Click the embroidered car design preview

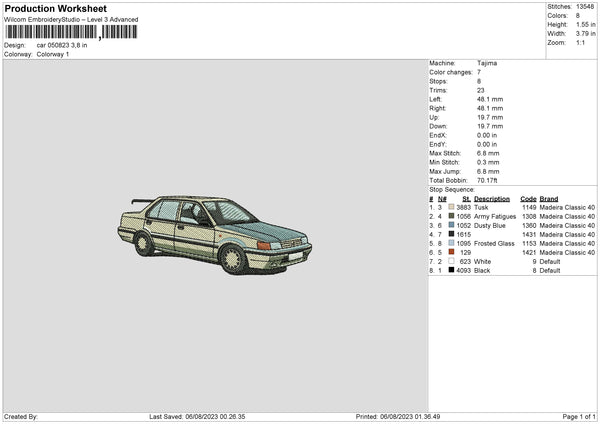coord(214,233)
